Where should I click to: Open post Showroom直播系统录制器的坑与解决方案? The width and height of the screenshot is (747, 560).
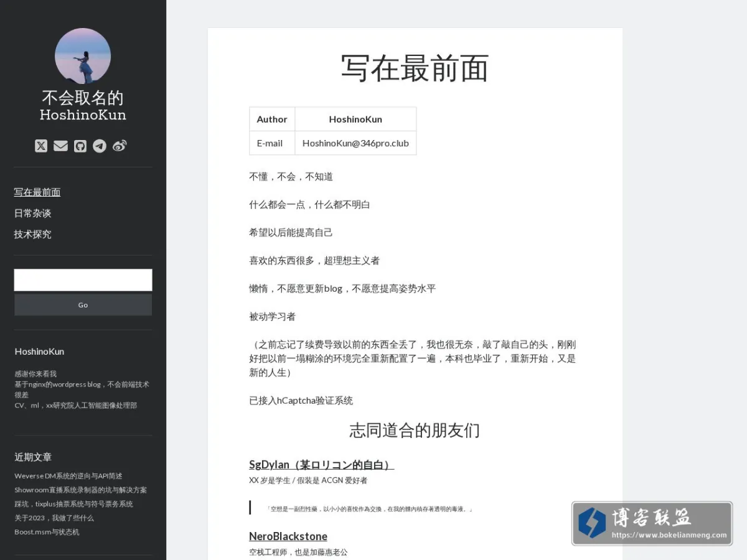pos(81,490)
